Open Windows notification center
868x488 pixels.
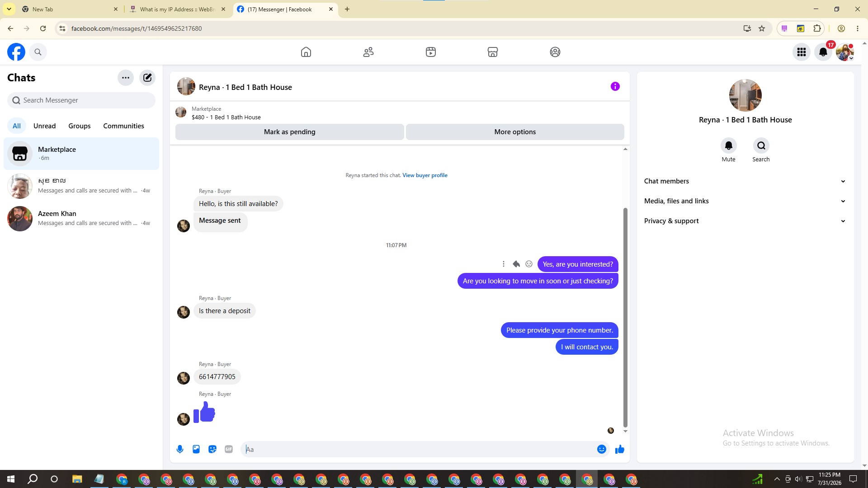click(x=853, y=479)
